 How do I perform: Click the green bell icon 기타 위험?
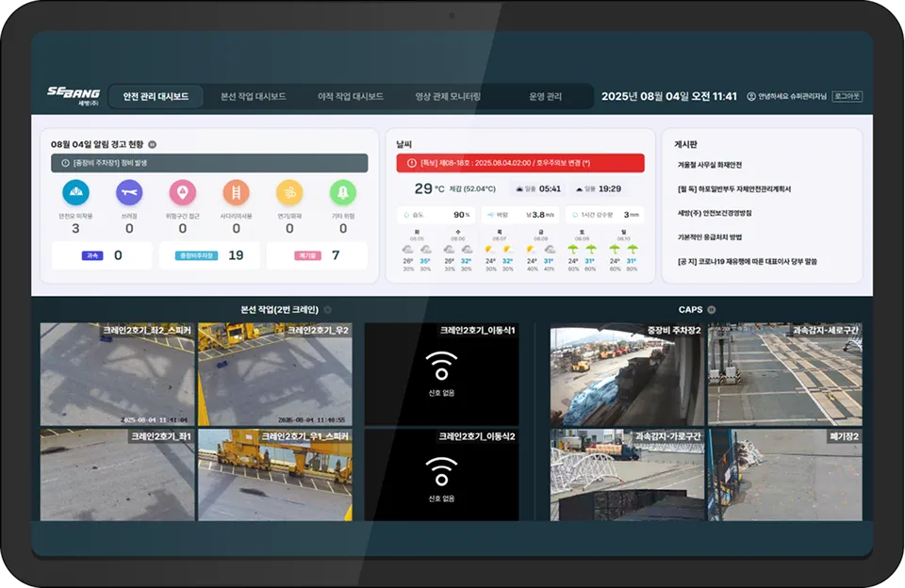click(343, 193)
